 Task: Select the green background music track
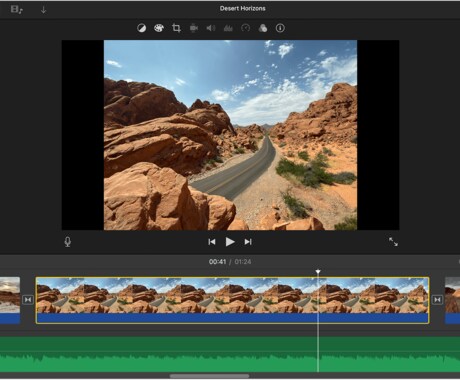pyautogui.click(x=230, y=354)
